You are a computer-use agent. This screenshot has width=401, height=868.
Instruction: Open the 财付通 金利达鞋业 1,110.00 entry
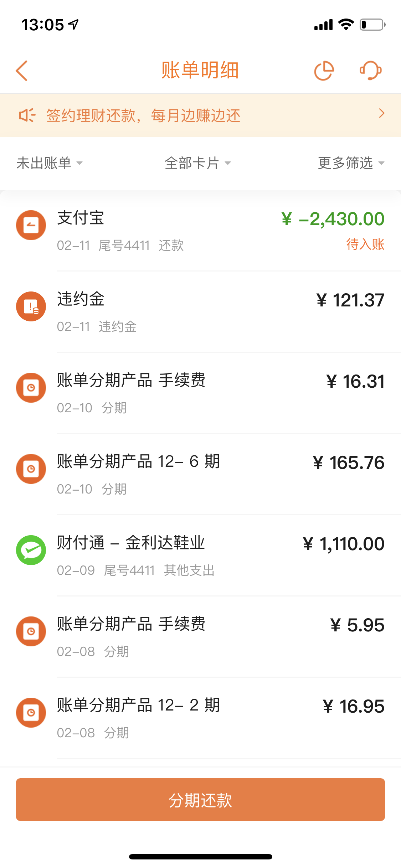200,555
